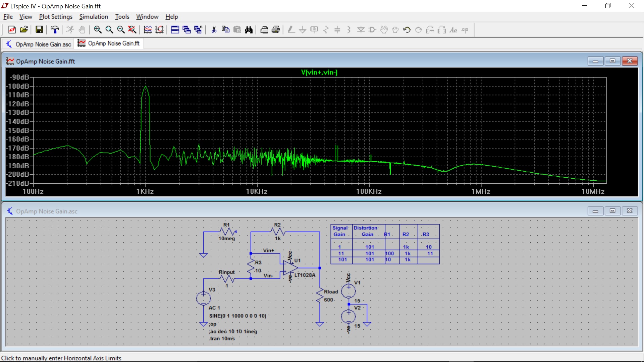This screenshot has height=362, width=644.
Task: Open the Help menu
Action: 171,17
